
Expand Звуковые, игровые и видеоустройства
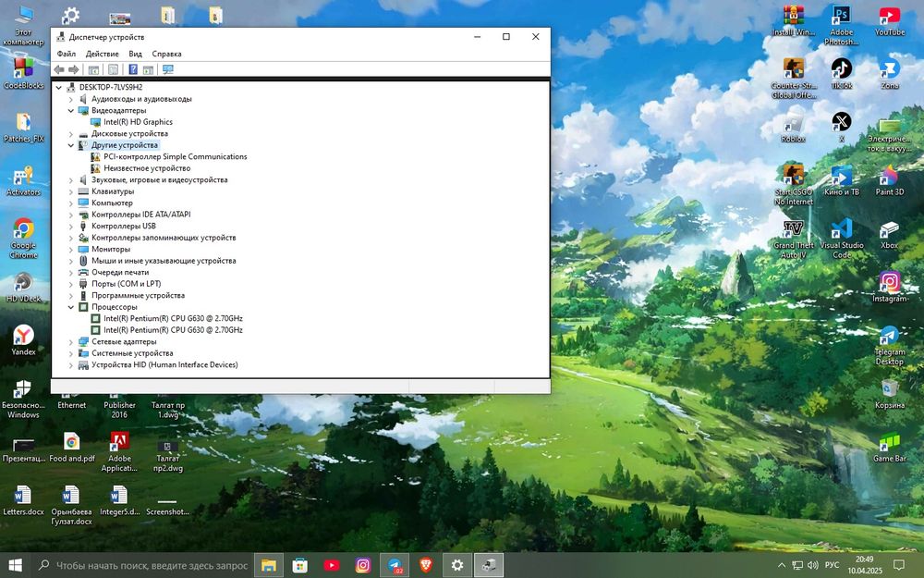tap(71, 180)
